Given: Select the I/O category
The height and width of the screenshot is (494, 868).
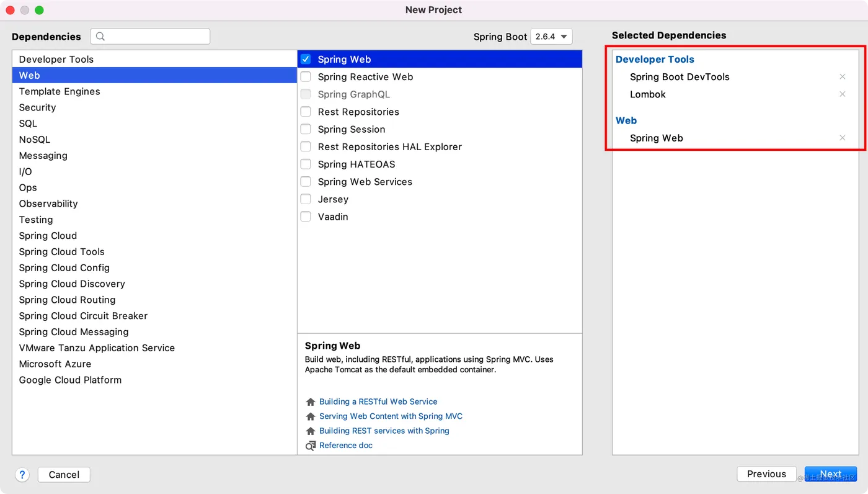Looking at the screenshot, I should coord(154,171).
